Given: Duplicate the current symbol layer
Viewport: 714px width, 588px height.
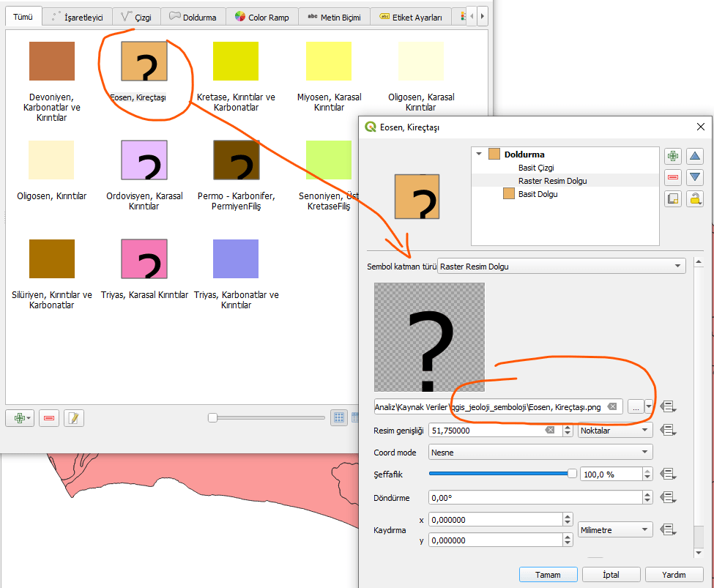Looking at the screenshot, I should 672,198.
